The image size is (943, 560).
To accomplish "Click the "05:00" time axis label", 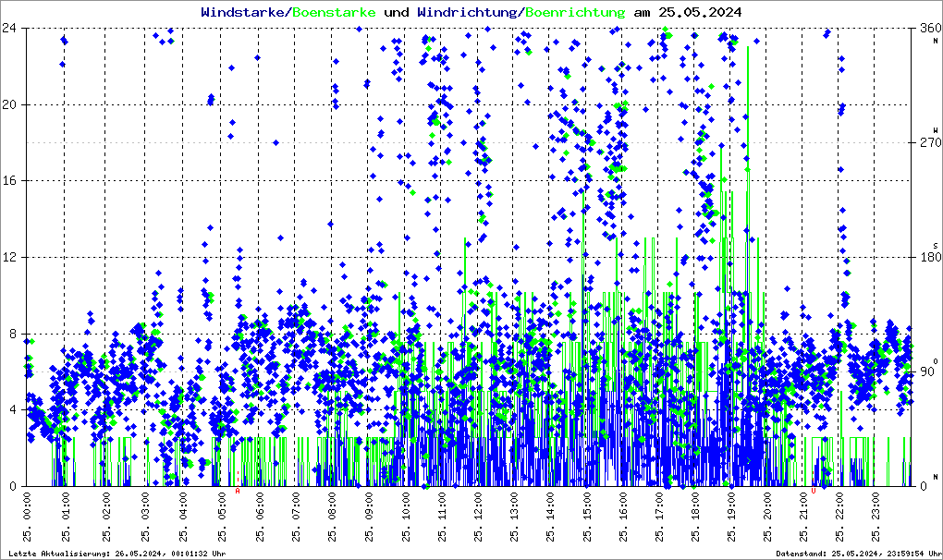I will coord(223,505).
